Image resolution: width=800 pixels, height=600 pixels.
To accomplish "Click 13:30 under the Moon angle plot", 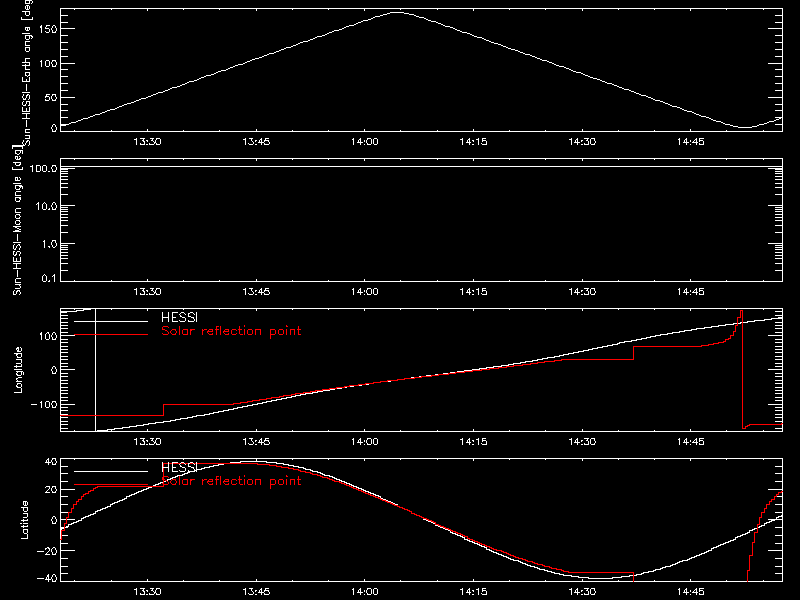I will point(147,292).
